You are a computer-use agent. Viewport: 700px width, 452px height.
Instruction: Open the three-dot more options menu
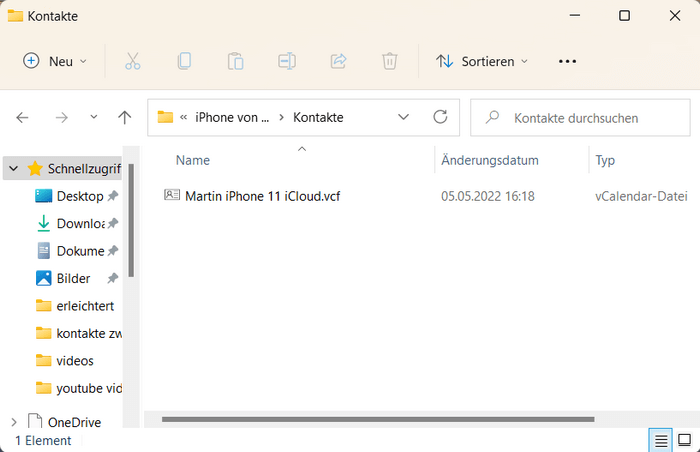click(x=567, y=61)
